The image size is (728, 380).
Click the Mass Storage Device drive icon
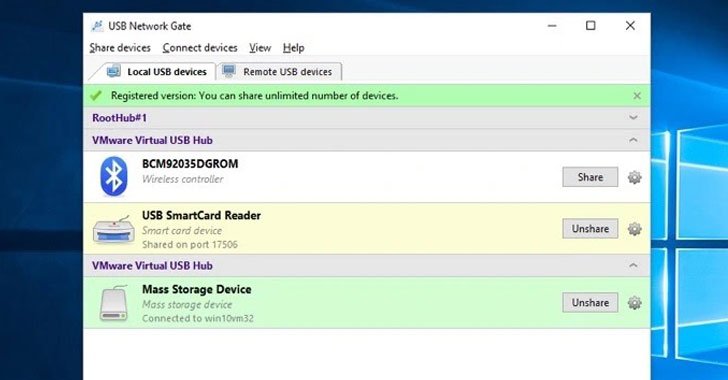(x=114, y=303)
